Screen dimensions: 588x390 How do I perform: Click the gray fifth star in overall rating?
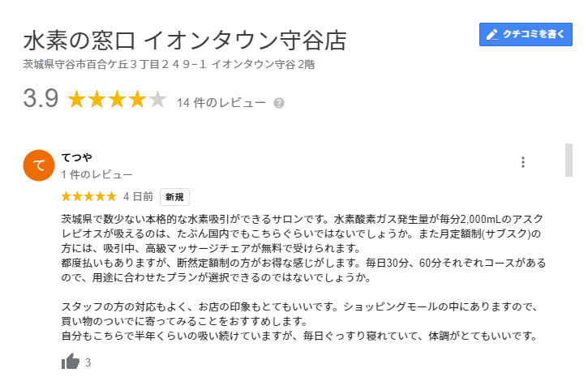point(157,99)
